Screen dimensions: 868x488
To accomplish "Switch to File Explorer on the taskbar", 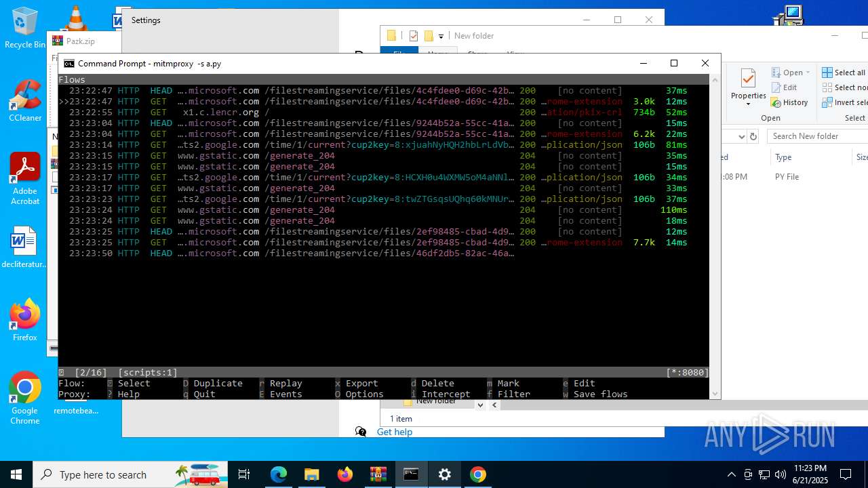I will pos(312,474).
